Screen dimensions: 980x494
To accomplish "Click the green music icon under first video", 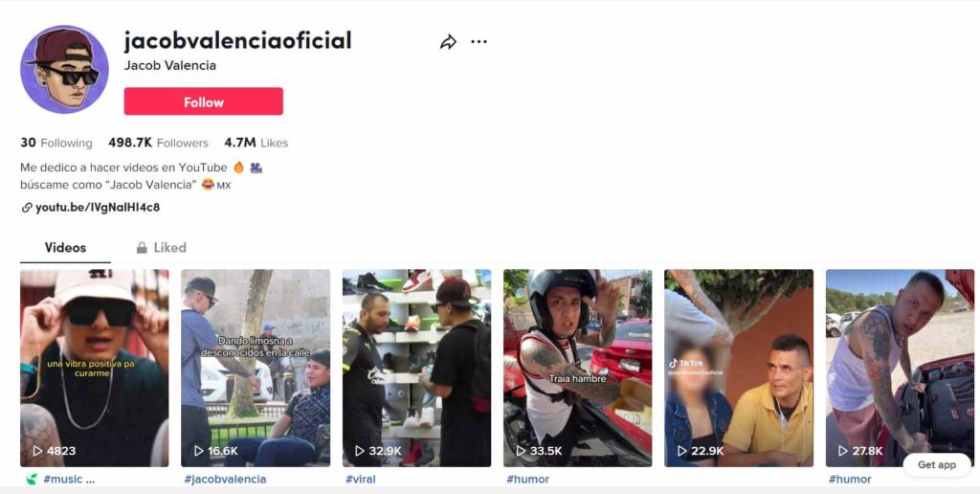I will 32,480.
